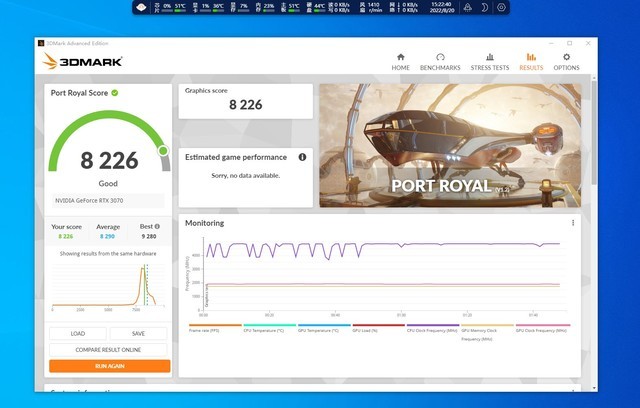
Task: Toggle GPU Memory Clock Frequency legend series
Action: click(x=487, y=333)
